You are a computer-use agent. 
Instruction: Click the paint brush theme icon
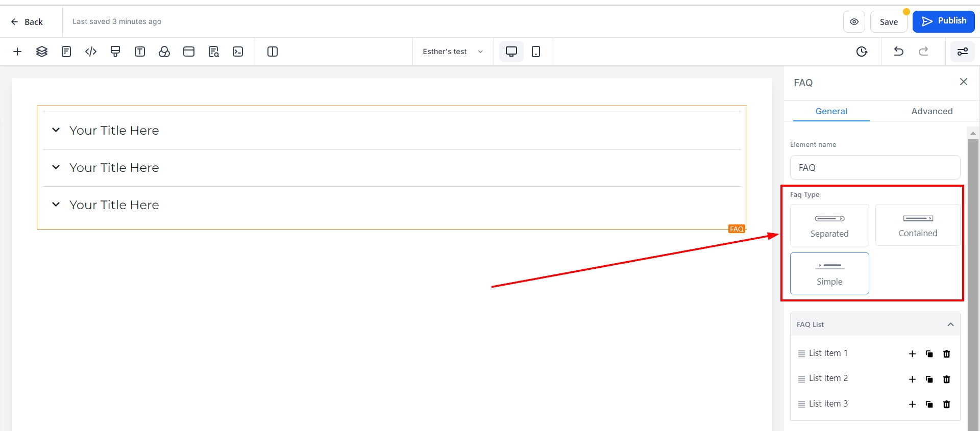tap(115, 52)
